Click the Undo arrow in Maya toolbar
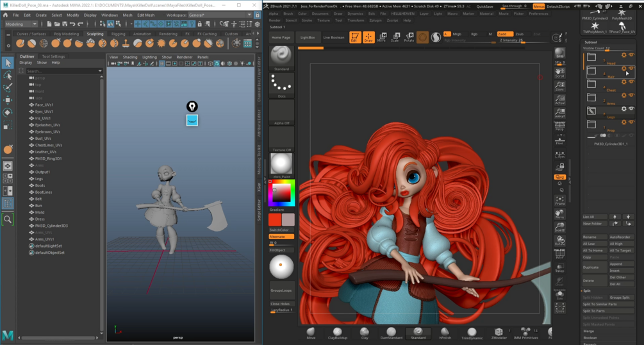644x345 pixels. [72, 24]
